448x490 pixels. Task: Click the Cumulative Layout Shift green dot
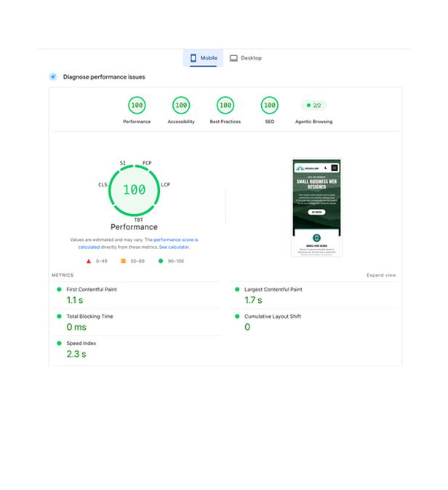tap(237, 316)
